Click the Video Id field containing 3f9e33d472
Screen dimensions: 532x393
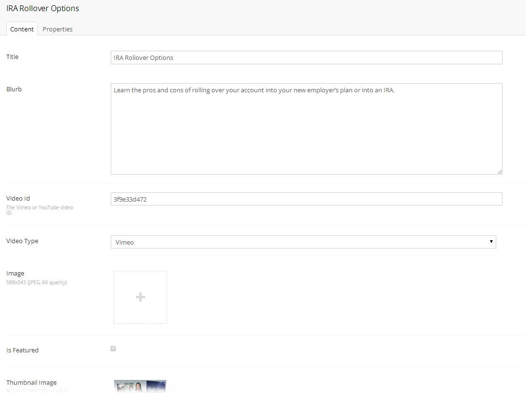pos(306,199)
